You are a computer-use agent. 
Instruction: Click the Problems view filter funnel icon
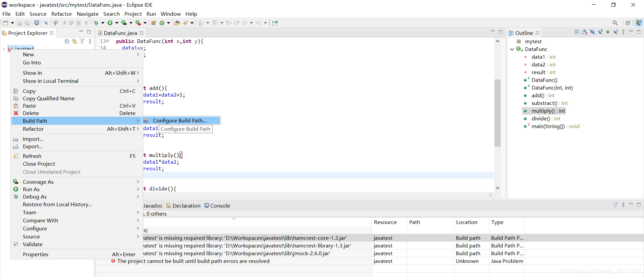click(x=615, y=205)
